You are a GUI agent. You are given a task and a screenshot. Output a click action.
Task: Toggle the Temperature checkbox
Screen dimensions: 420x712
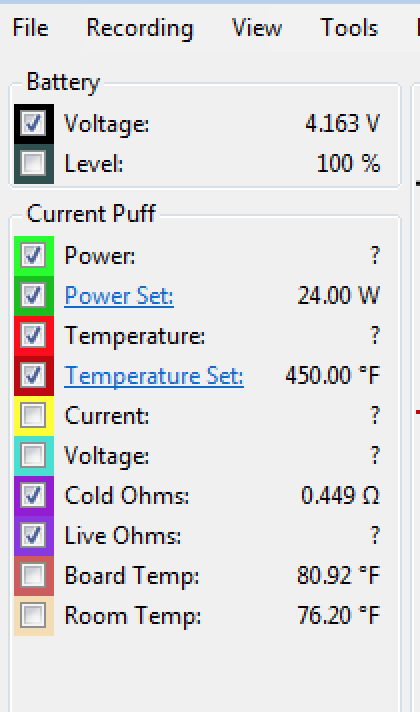click(33, 336)
